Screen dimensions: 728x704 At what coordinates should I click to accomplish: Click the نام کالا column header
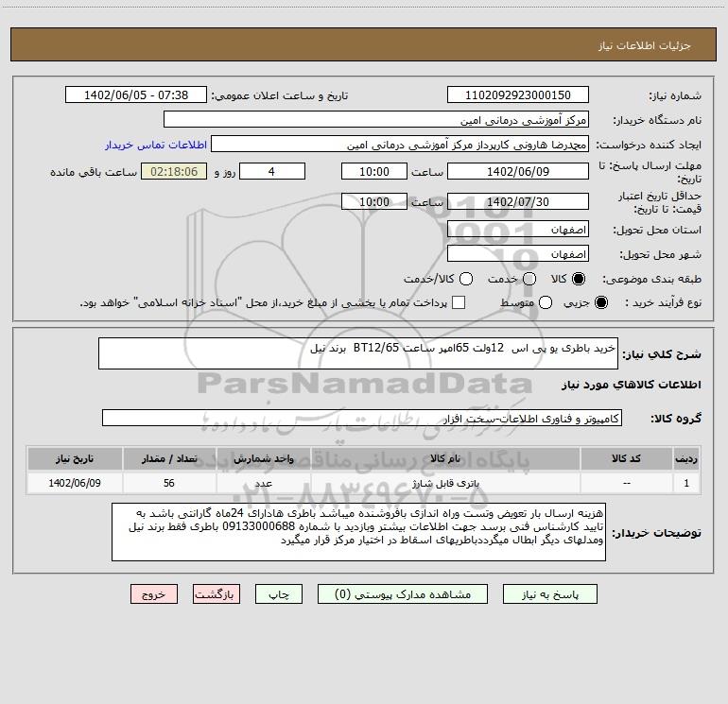tap(445, 458)
